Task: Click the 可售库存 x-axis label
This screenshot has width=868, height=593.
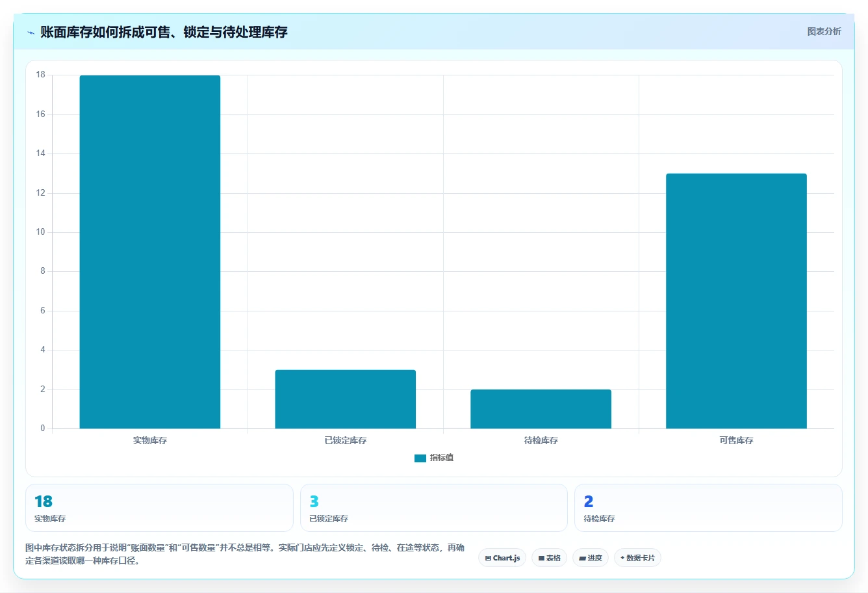Action: [736, 440]
